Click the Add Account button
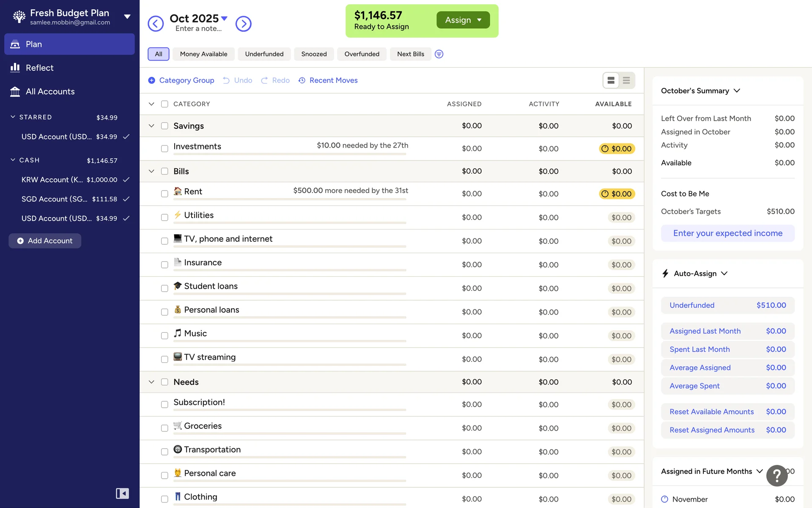812x508 pixels. point(45,241)
